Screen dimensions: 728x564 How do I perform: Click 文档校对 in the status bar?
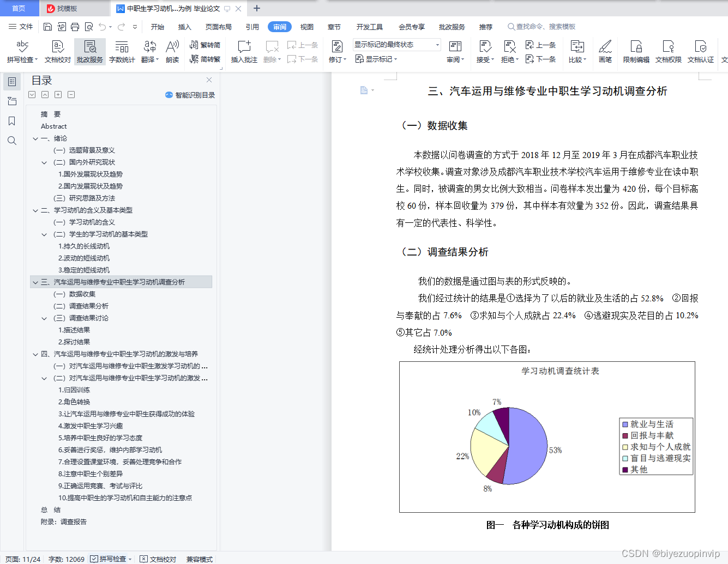click(158, 559)
